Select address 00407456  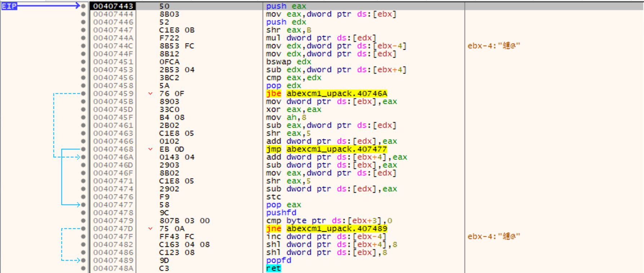(x=113, y=78)
